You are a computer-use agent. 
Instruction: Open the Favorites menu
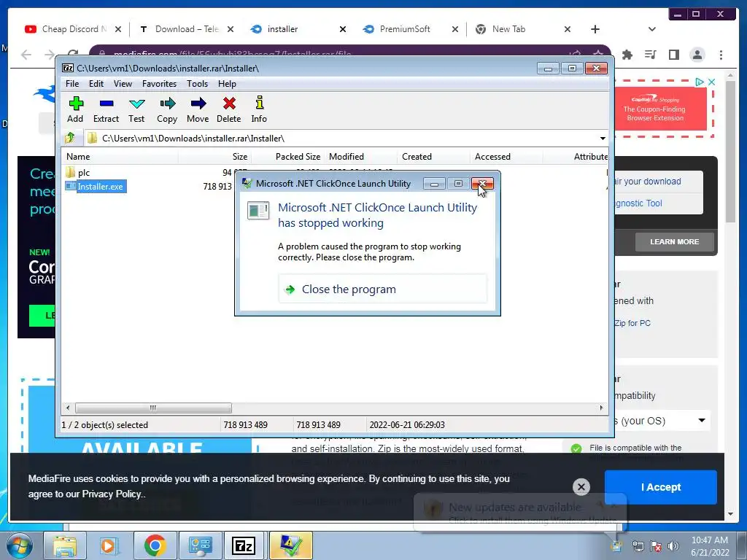click(x=159, y=84)
